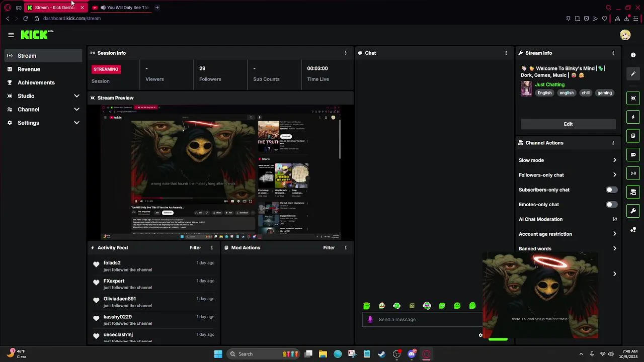
Task: Click the Windows Start button
Action: click(218, 354)
